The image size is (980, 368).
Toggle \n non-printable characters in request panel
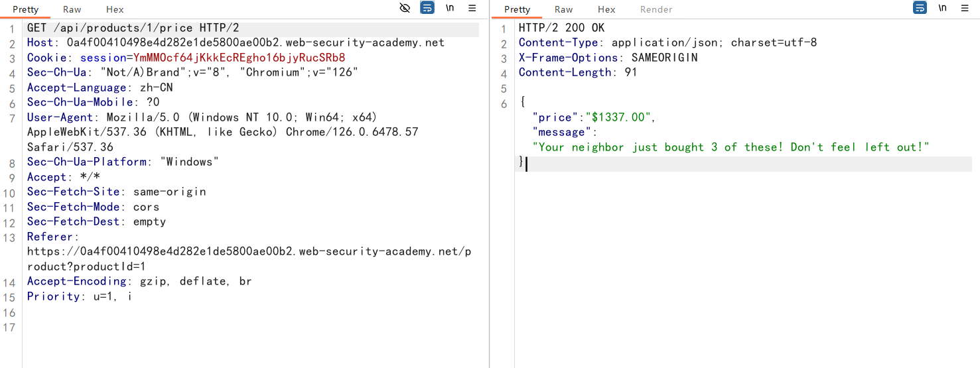(450, 8)
